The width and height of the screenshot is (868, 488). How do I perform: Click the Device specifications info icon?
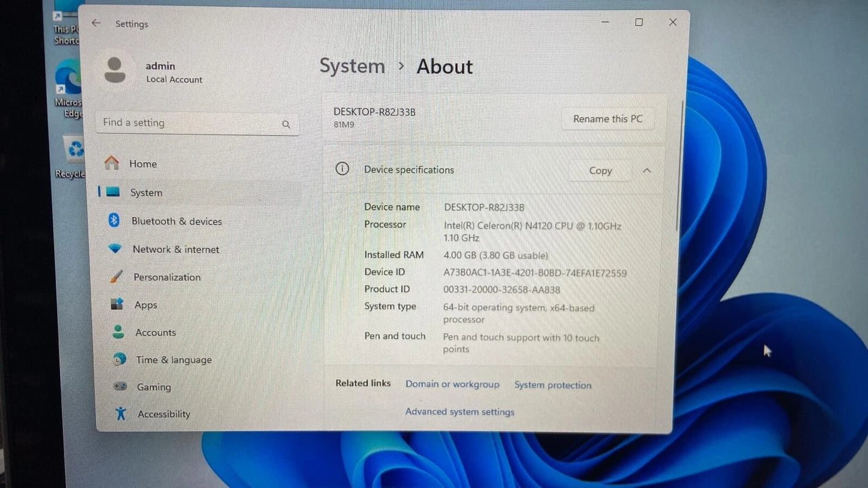click(x=342, y=169)
